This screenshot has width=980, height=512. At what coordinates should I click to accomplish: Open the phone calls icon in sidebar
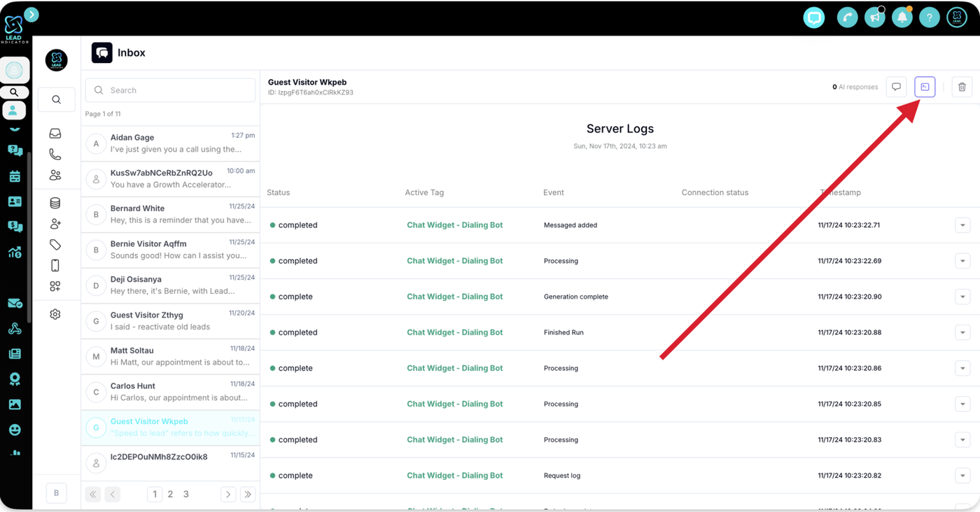pyautogui.click(x=55, y=154)
